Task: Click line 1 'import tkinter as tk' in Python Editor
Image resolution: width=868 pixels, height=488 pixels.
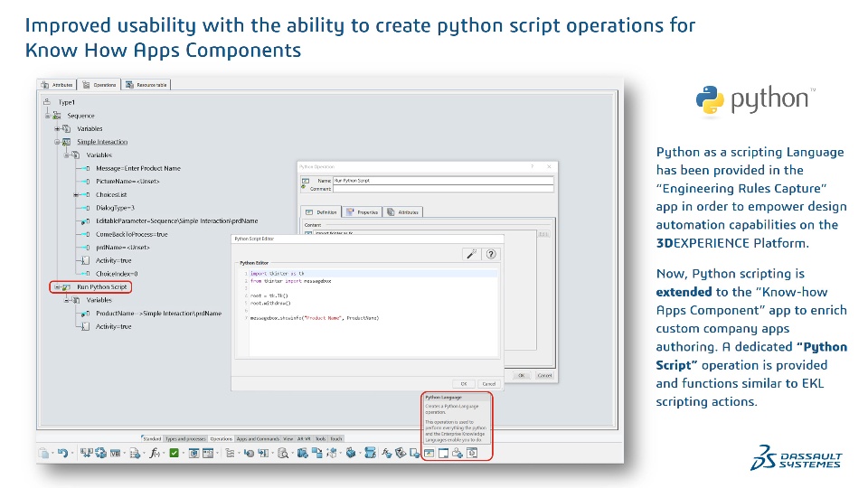Action: [x=278, y=273]
